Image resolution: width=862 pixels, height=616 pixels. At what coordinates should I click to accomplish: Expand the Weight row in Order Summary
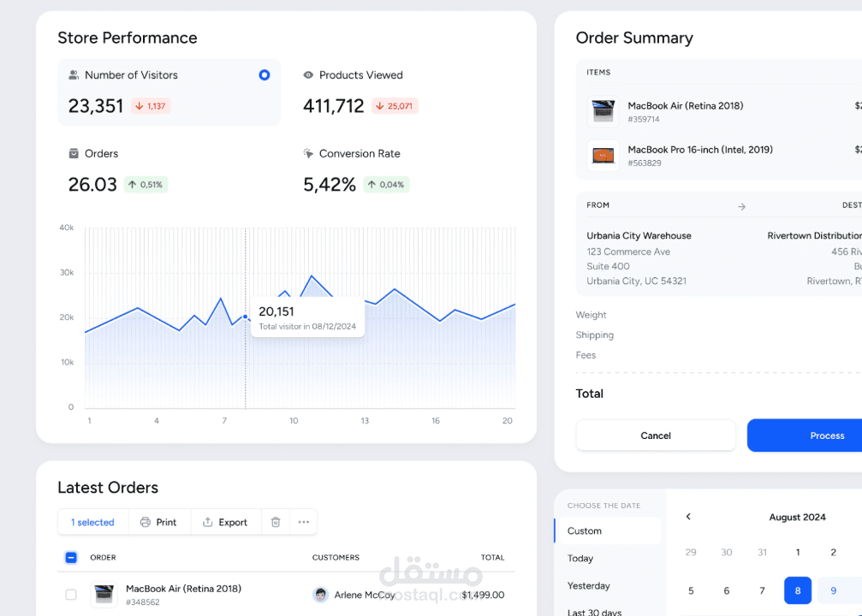click(591, 315)
